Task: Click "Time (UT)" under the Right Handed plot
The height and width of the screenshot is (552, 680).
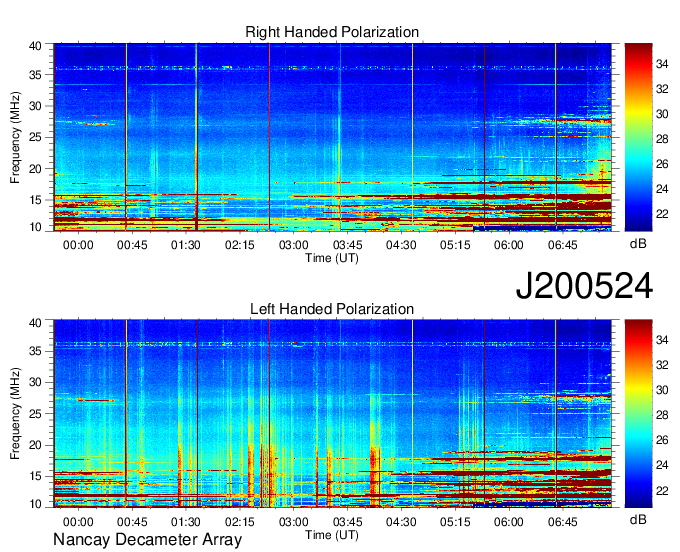Action: [332, 258]
